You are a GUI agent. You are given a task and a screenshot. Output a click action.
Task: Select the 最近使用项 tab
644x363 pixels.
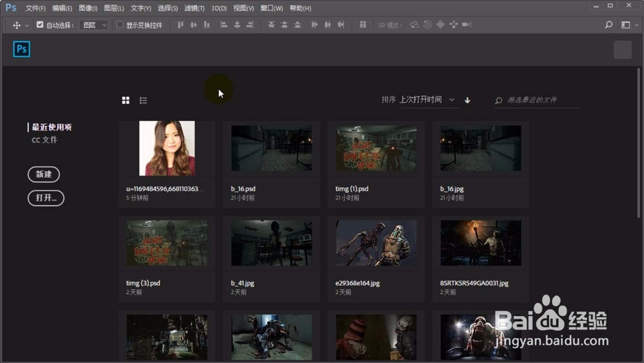pyautogui.click(x=52, y=127)
